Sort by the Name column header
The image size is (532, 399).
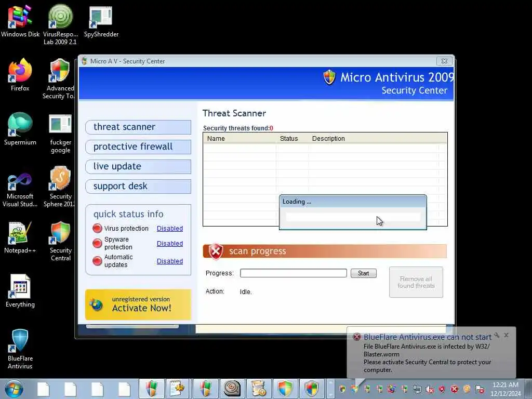click(240, 138)
